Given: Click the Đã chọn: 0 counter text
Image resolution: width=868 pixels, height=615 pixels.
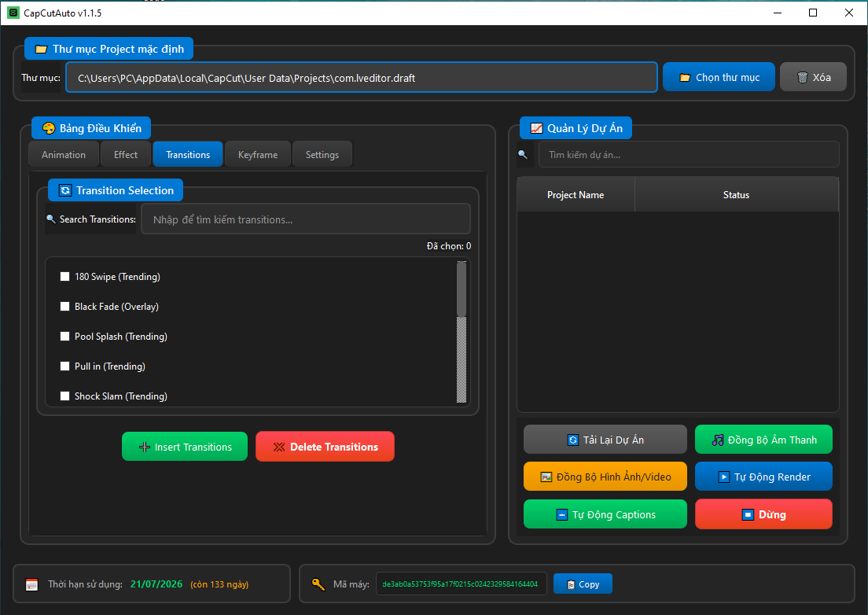Looking at the screenshot, I should click(449, 246).
